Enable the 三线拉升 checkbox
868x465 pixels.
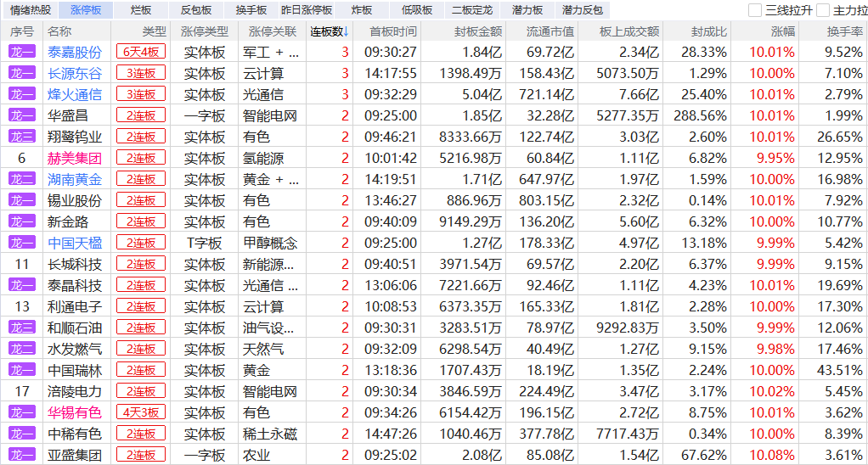point(755,10)
